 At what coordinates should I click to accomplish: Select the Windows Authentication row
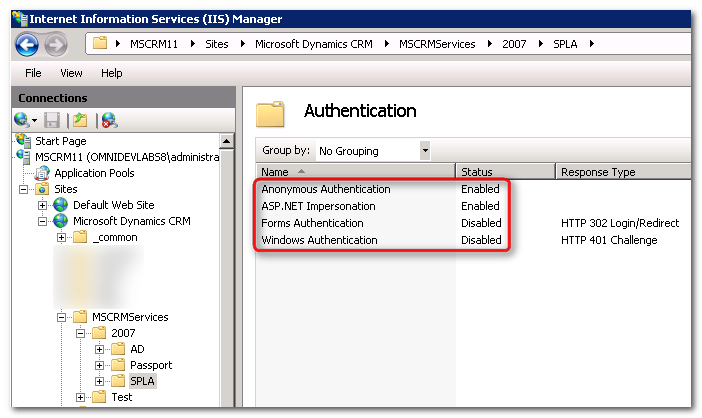(x=473, y=240)
